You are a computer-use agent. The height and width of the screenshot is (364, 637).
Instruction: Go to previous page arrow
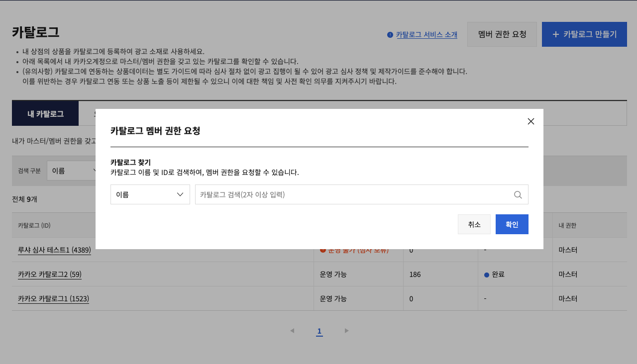(292, 331)
